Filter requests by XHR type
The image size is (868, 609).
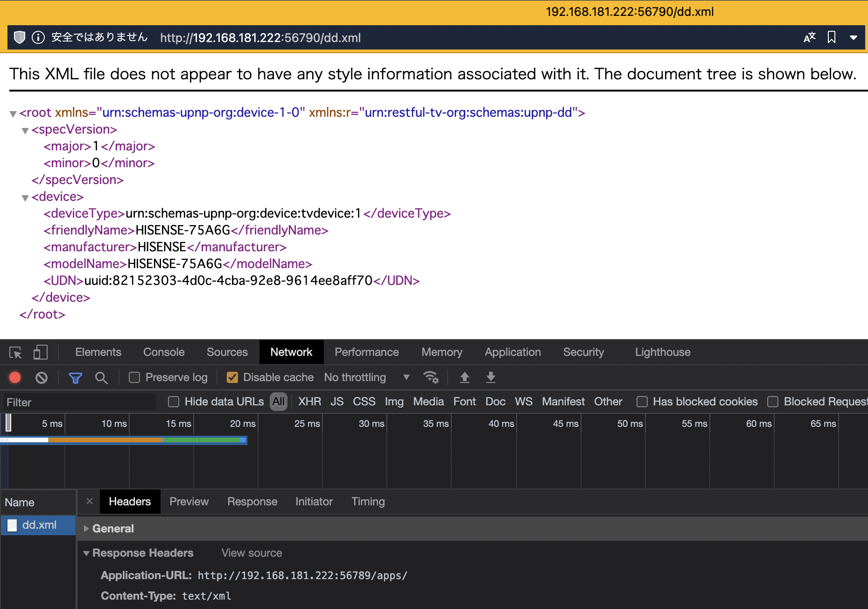click(x=310, y=402)
